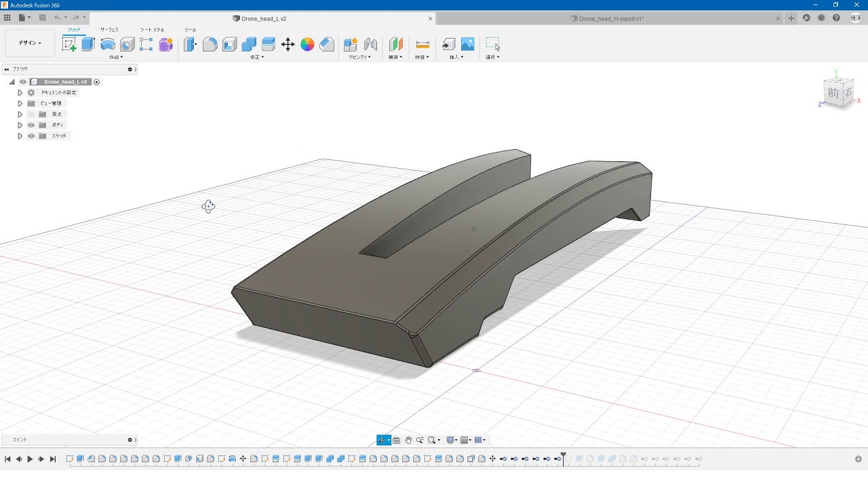
Task: Select the Shell tool
Action: tap(230, 45)
